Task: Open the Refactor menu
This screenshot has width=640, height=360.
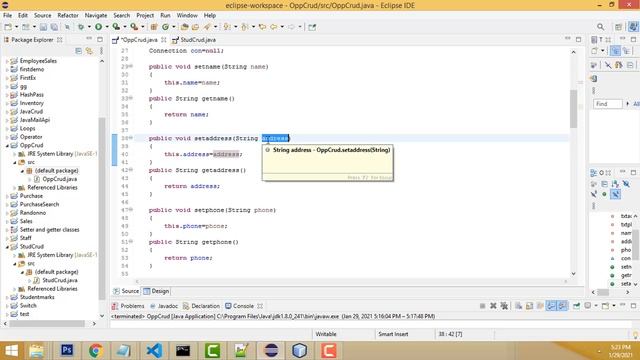Action: tap(68, 15)
